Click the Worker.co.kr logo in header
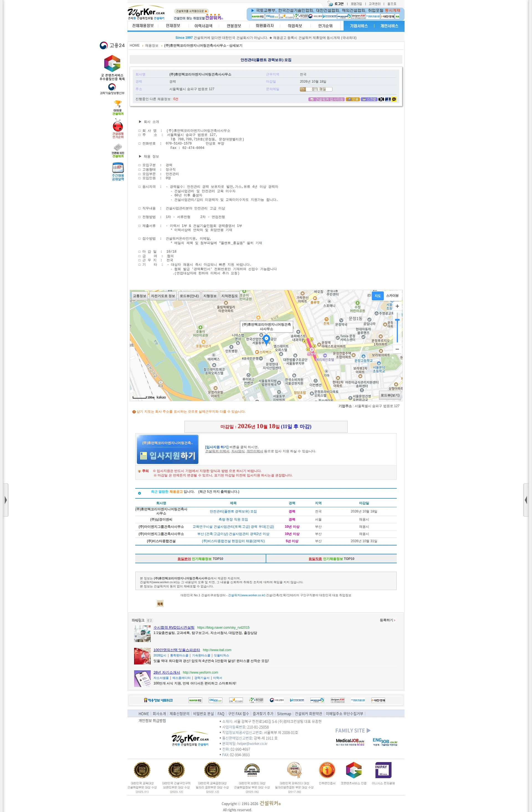This screenshot has width=532, height=812. [146, 13]
